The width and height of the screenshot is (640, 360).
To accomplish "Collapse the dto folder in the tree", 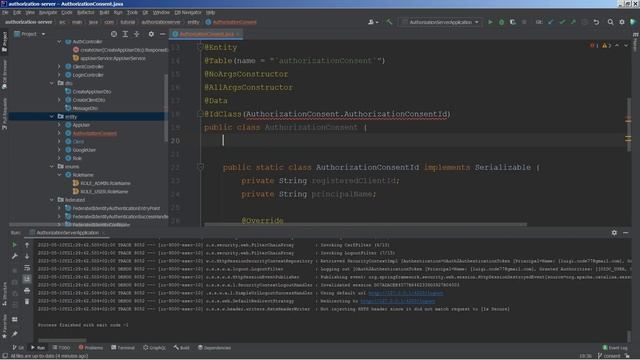I will [x=52, y=83].
